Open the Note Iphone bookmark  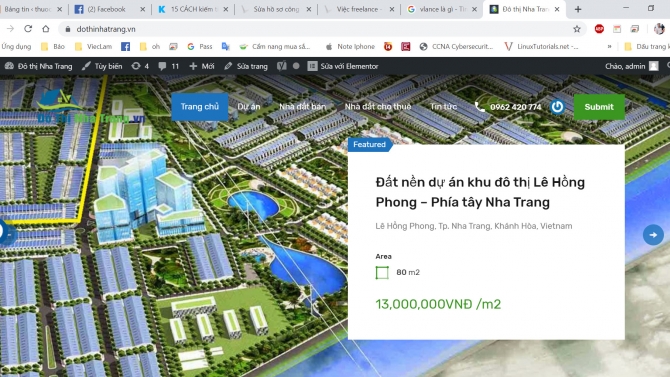[x=350, y=47]
